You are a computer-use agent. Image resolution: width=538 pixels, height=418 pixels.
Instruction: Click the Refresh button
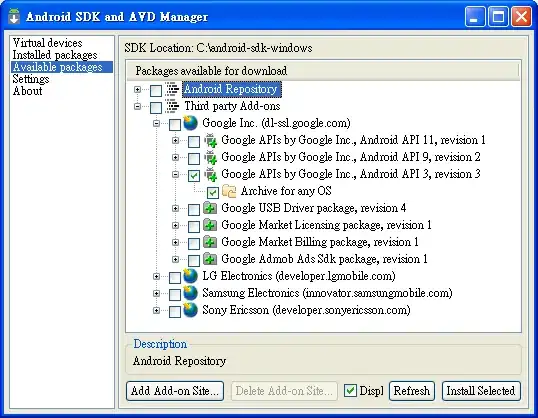[412, 391]
